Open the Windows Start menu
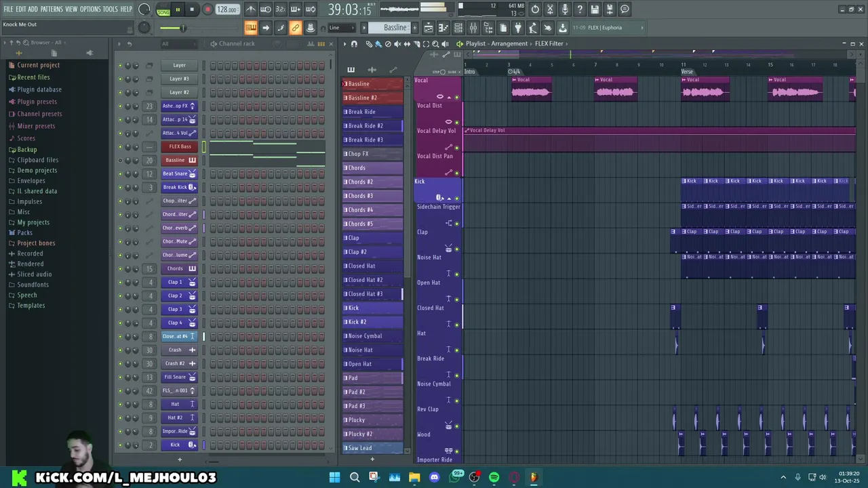The width and height of the screenshot is (868, 488). click(x=334, y=477)
